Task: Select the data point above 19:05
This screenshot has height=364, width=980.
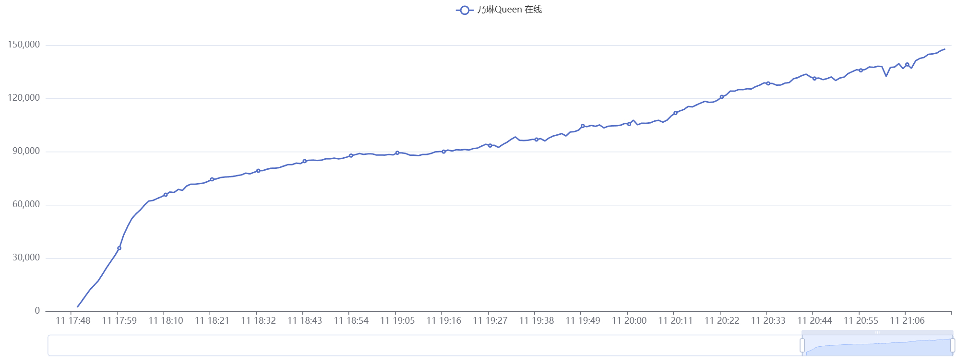Action: [x=397, y=153]
